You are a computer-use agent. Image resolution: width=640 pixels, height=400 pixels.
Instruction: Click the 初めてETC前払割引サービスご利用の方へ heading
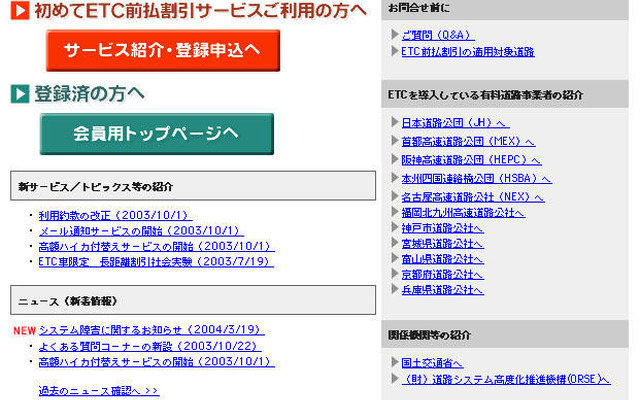coord(201,11)
